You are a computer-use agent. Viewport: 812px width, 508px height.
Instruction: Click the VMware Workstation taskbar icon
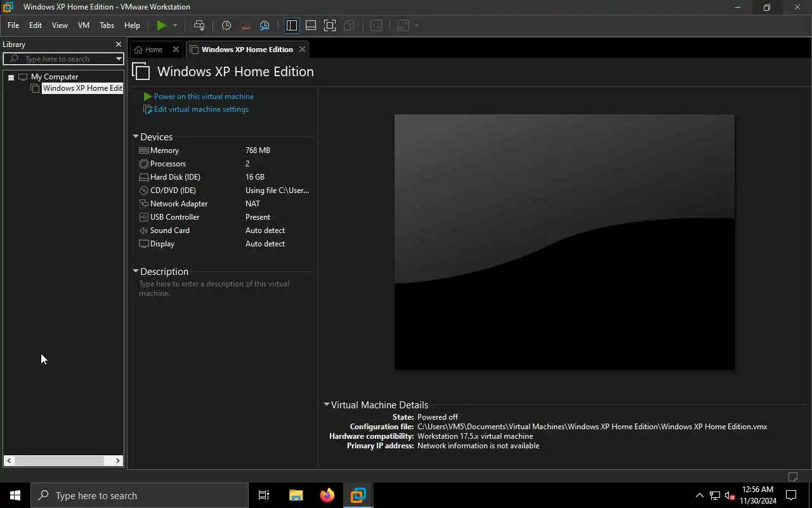[x=358, y=495]
